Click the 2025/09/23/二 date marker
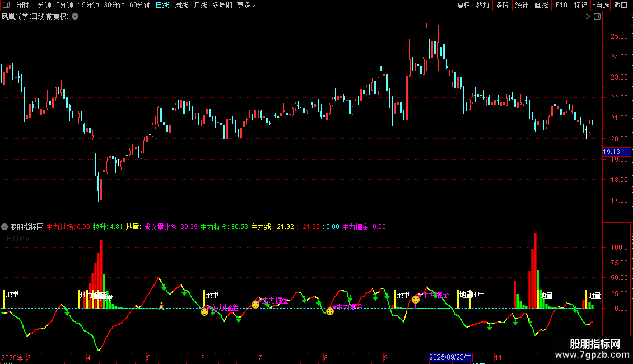Screen dimensions: 633x364 point(450,357)
